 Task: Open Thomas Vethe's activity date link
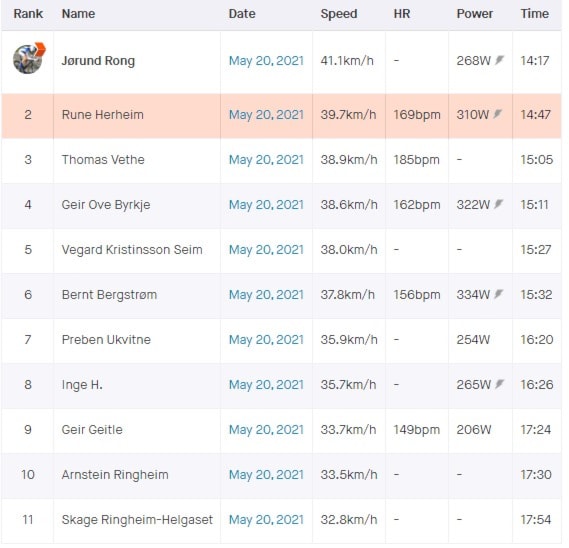point(266,160)
